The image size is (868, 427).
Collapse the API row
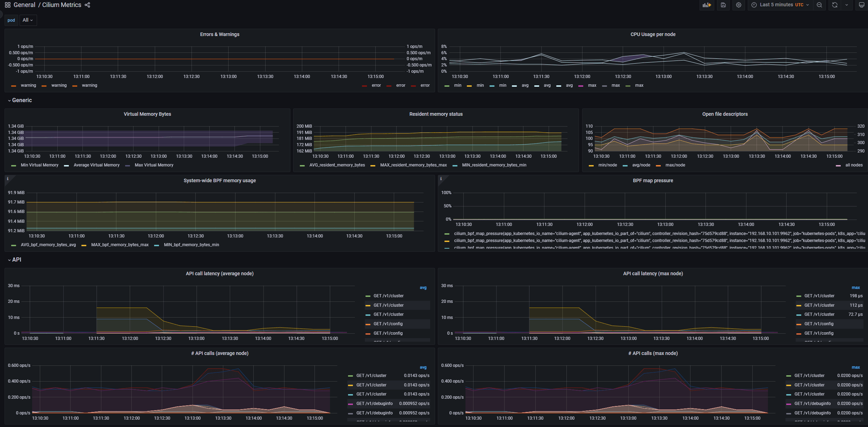[16, 260]
